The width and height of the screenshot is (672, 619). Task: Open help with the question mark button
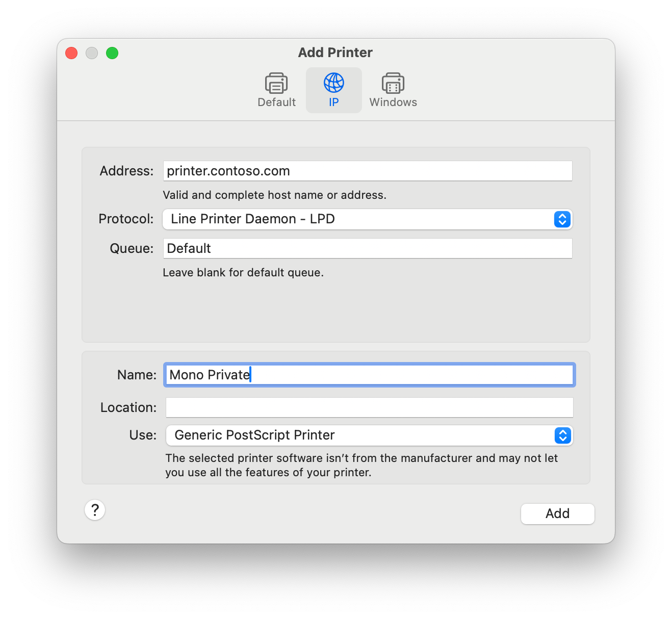[95, 510]
